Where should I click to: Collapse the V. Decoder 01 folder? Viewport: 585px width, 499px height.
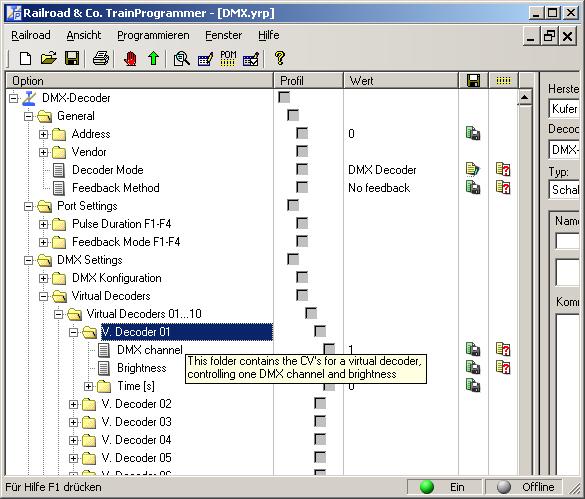(73, 332)
